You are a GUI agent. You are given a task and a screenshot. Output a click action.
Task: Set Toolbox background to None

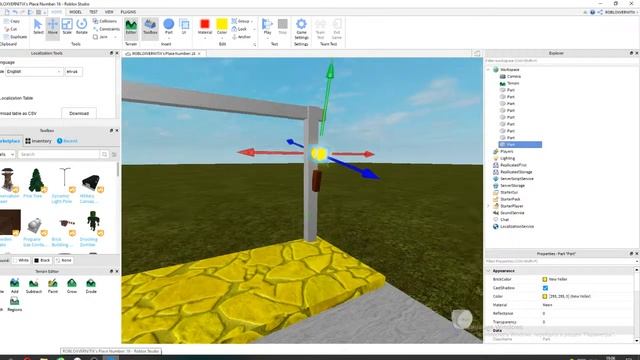coord(64,260)
